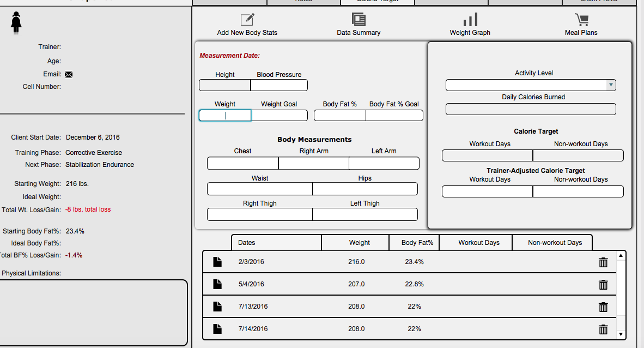644x348 pixels.
Task: Open the Weight Graph icon
Action: tap(470, 19)
